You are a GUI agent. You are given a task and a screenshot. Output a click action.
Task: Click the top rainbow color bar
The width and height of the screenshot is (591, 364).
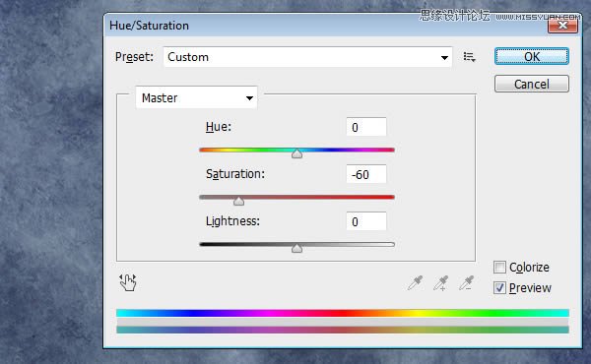342,313
